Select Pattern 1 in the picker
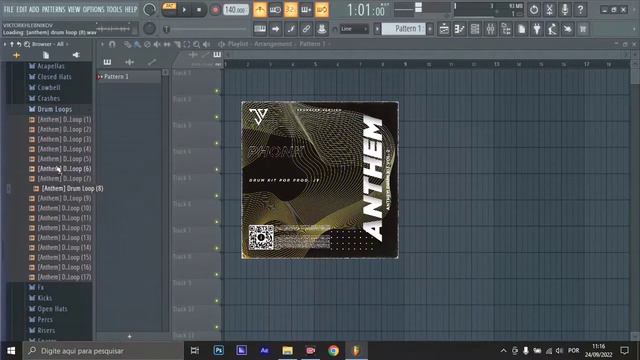Viewport: 640px width, 360px height. point(129,77)
